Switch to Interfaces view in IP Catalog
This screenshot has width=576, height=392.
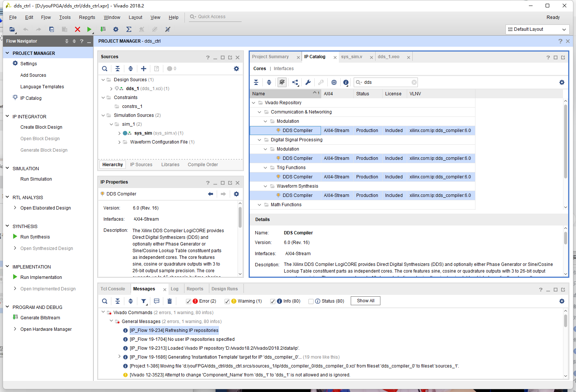click(x=284, y=69)
